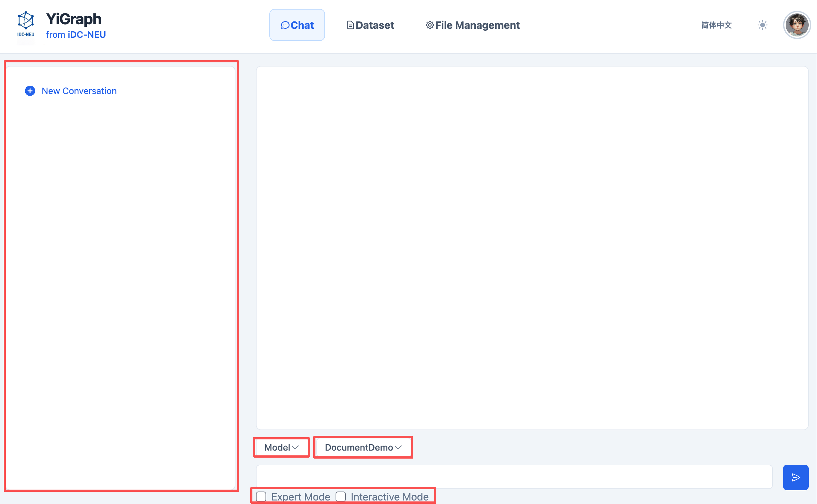Screen dimensions: 817x504
Task: Open the File Management section
Action: 472,25
